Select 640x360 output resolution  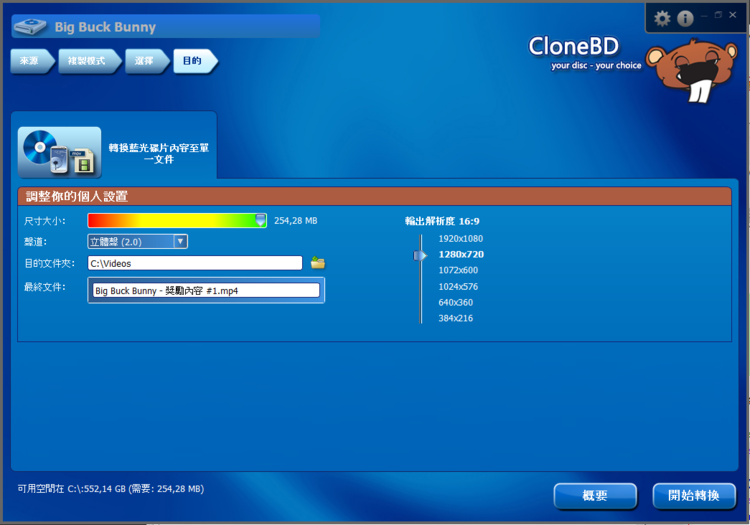coord(455,302)
